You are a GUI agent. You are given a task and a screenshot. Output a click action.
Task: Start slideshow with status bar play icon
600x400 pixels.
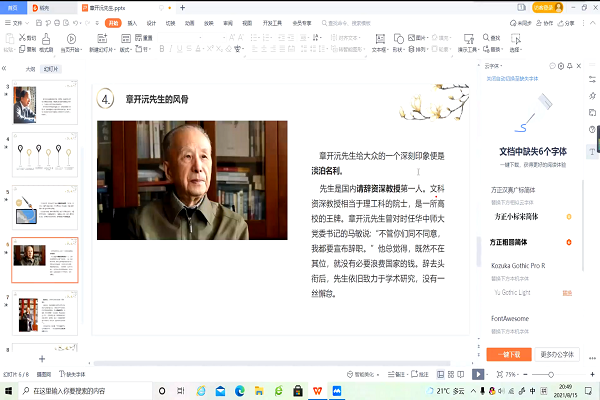pyautogui.click(x=479, y=373)
